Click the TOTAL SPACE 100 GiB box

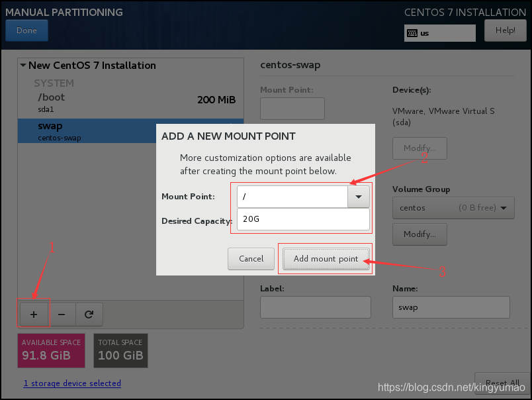121,351
